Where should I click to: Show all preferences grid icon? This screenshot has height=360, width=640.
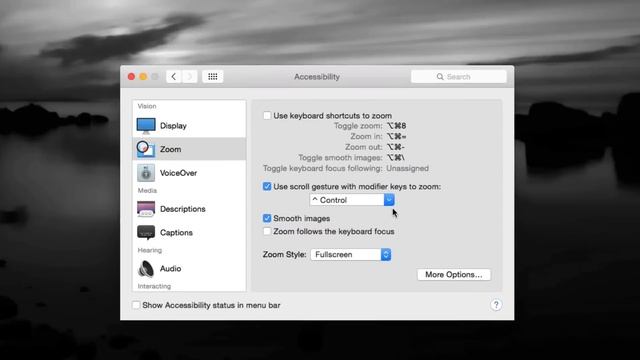pos(213,77)
